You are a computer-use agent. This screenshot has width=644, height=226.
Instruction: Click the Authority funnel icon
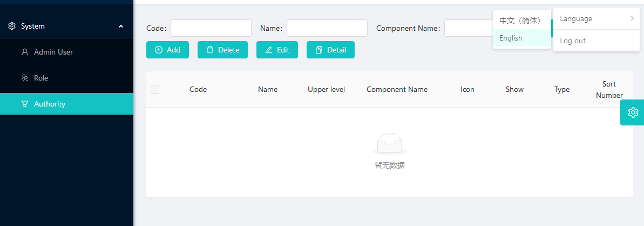[25, 104]
